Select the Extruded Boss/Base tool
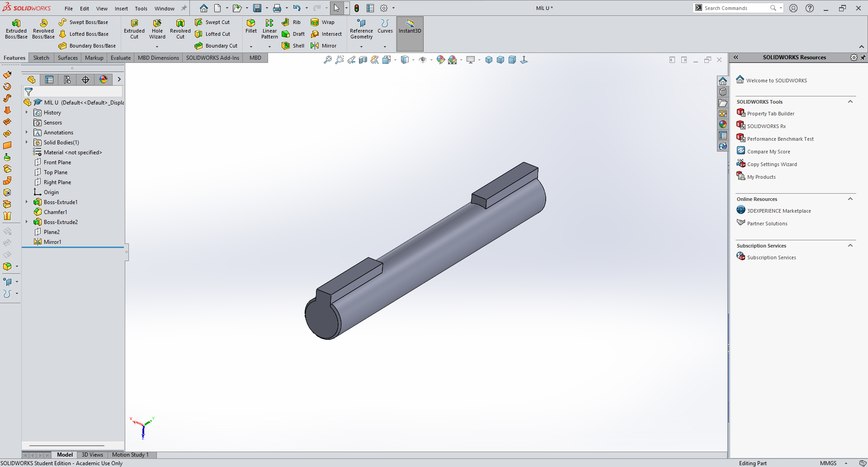The width and height of the screenshot is (868, 467). click(16, 29)
